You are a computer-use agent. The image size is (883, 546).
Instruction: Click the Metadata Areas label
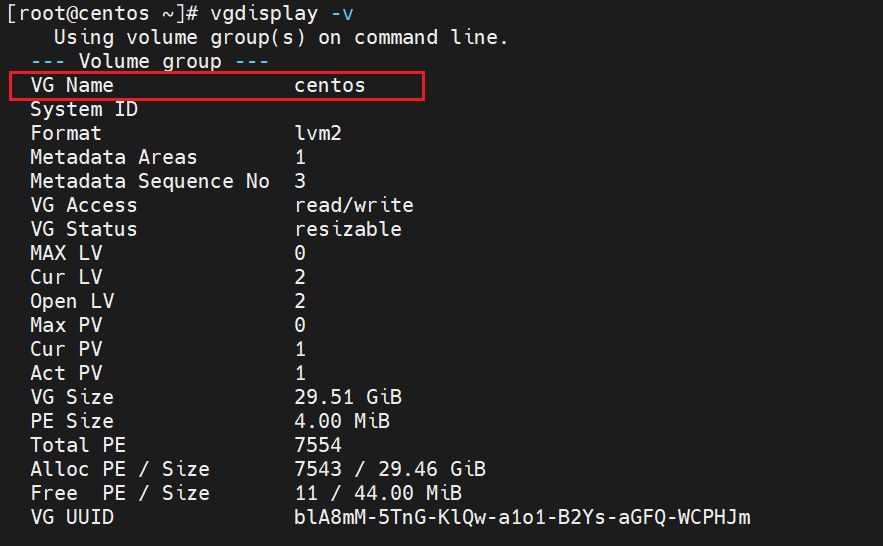click(x=114, y=157)
